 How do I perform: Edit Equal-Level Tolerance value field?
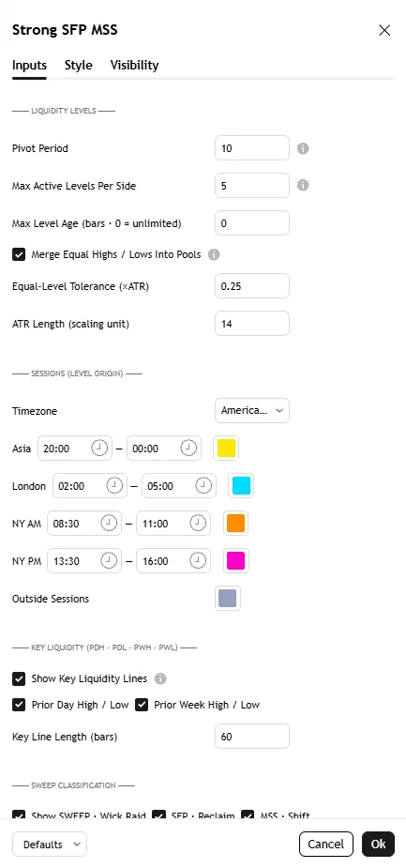point(252,286)
